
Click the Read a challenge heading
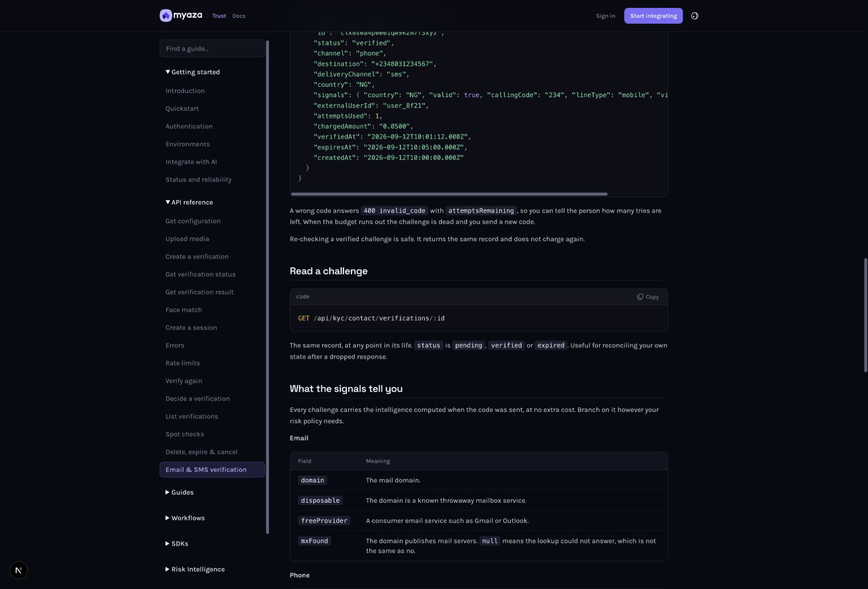(328, 271)
